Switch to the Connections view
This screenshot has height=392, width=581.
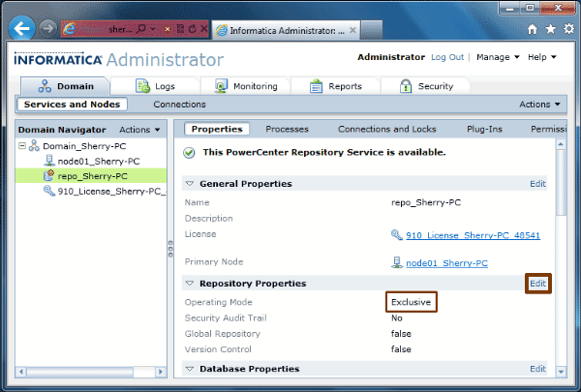click(179, 105)
